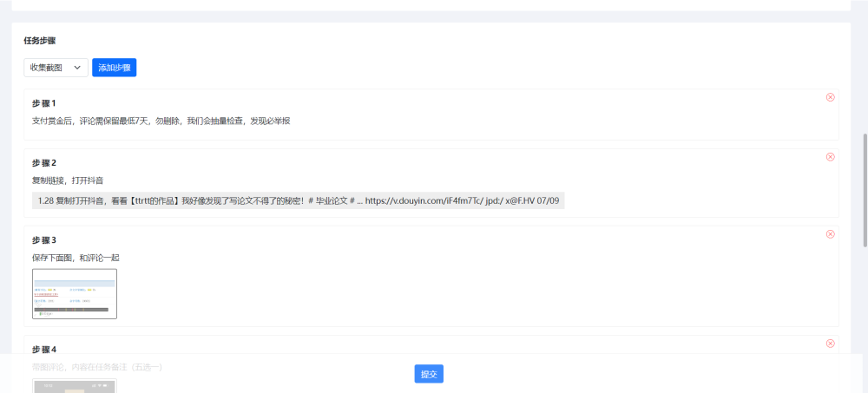The height and width of the screenshot is (393, 868).
Task: Click step 1 description about 支付赏金后
Action: click(161, 121)
